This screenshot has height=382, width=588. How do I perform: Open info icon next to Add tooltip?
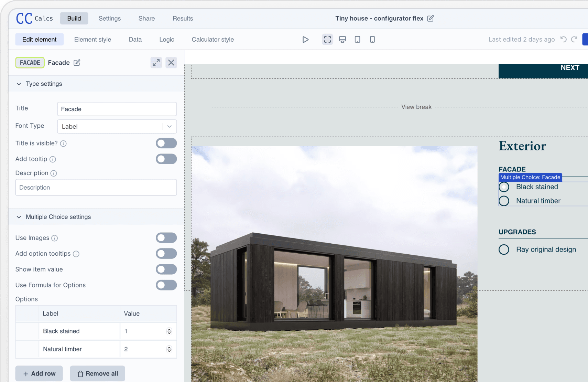53,159
